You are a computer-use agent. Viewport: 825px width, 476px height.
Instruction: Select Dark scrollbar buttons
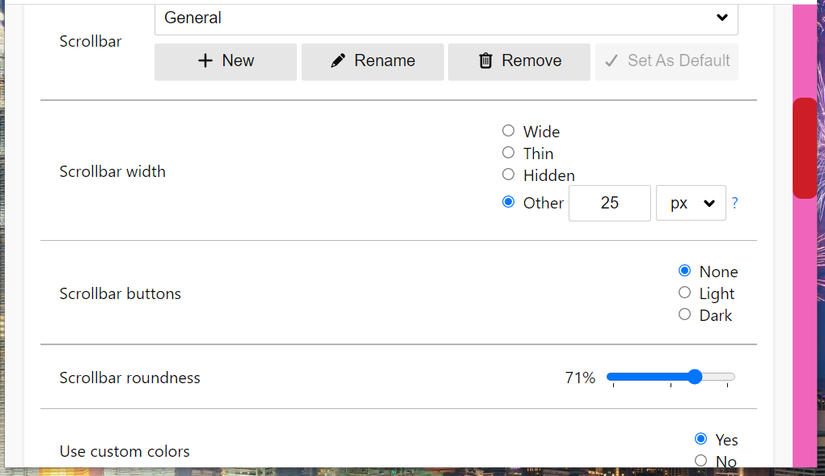click(684, 315)
